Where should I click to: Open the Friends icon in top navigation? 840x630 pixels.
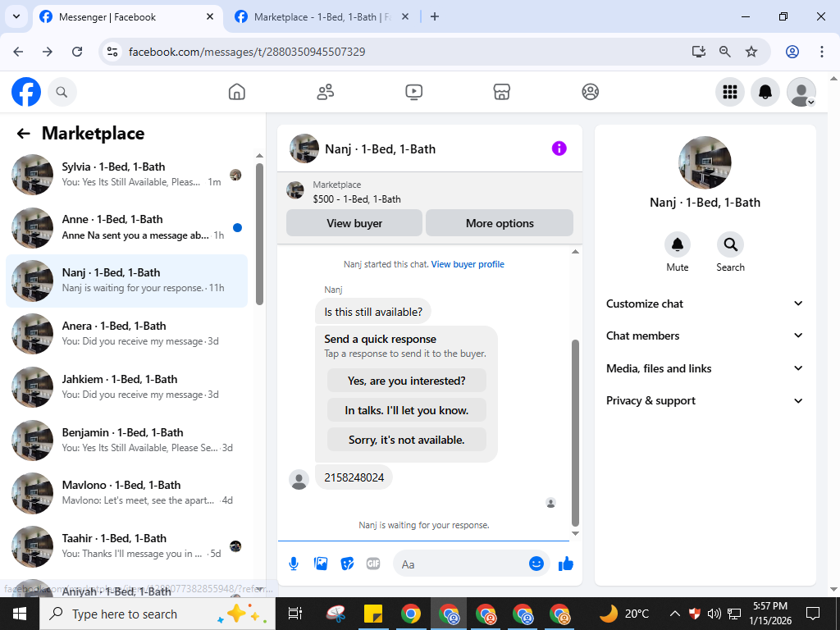pos(325,92)
